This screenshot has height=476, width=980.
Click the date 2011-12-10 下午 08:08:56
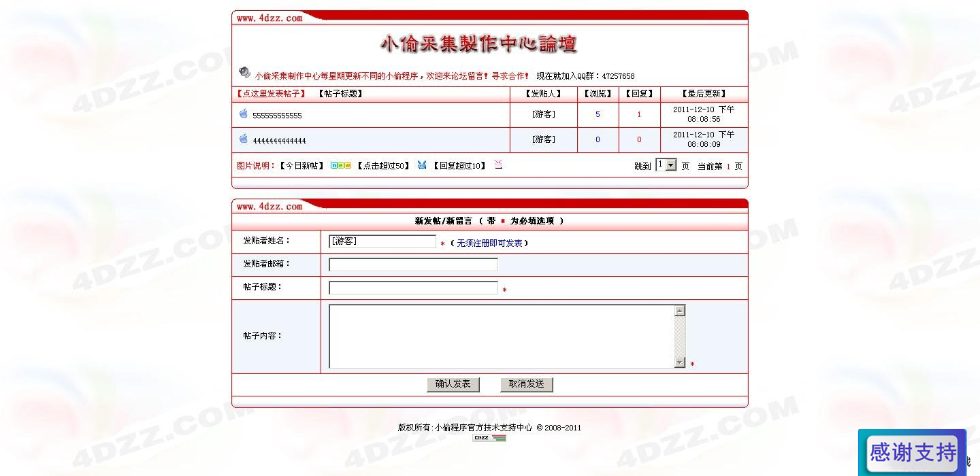click(704, 114)
